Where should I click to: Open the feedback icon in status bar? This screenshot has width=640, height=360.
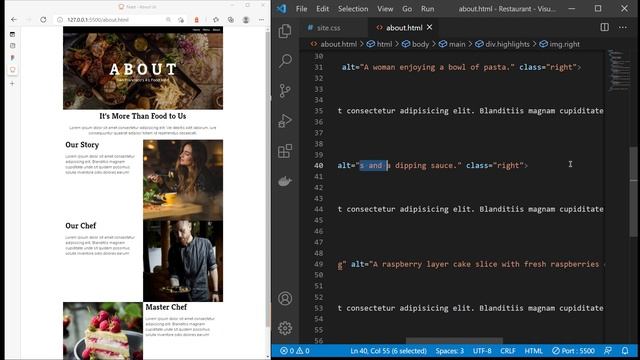[608, 351]
